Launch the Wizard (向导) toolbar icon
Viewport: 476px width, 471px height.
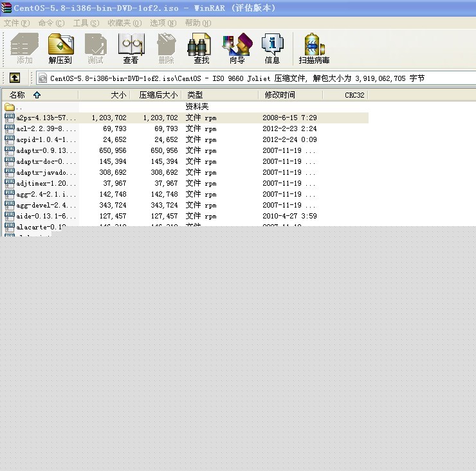pyautogui.click(x=237, y=49)
